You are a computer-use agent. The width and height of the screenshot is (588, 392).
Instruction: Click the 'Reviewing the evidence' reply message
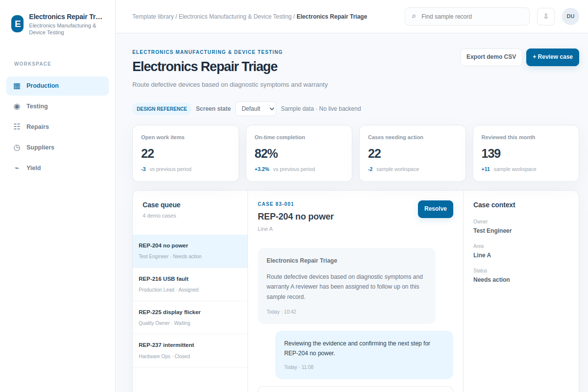364,355
